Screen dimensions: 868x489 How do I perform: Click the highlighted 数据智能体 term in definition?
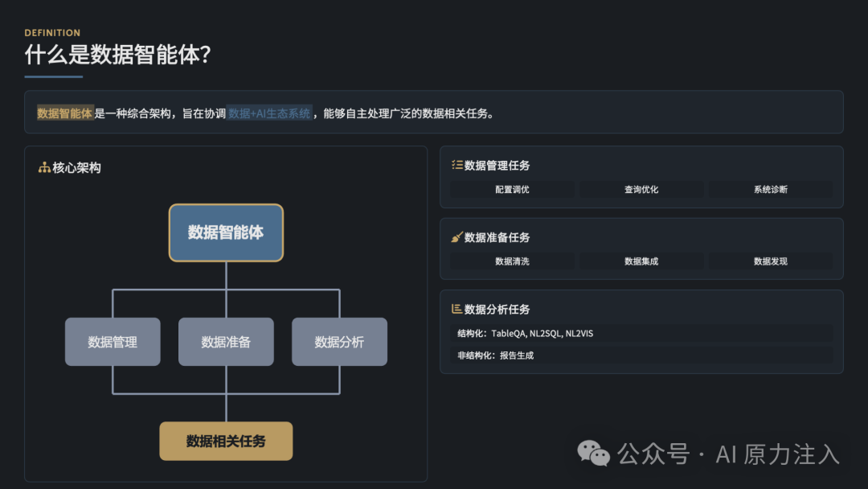(x=65, y=113)
